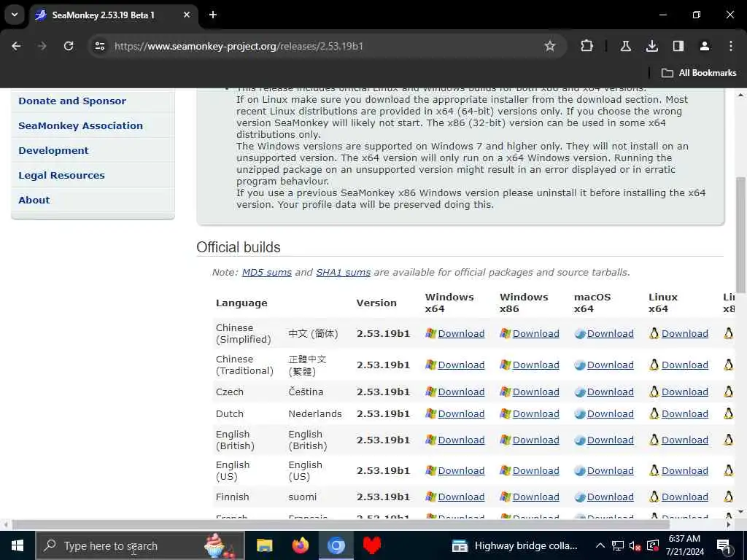Download Chinese (Simplified) Windows x86 build
Screen dimensions: 747x560
[536, 334]
